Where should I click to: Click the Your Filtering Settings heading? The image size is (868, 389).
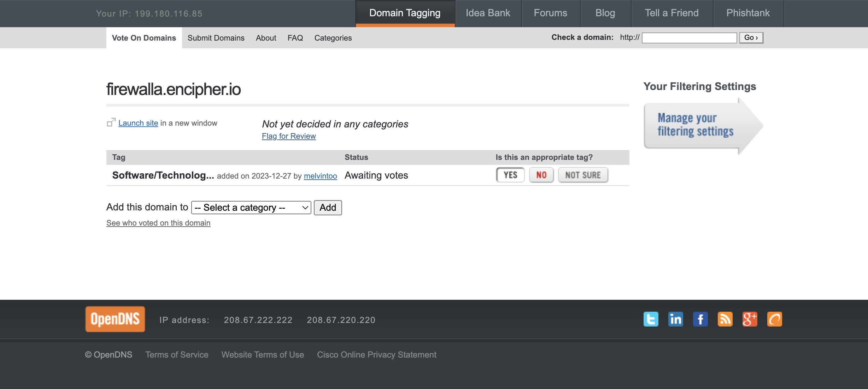pyautogui.click(x=700, y=86)
